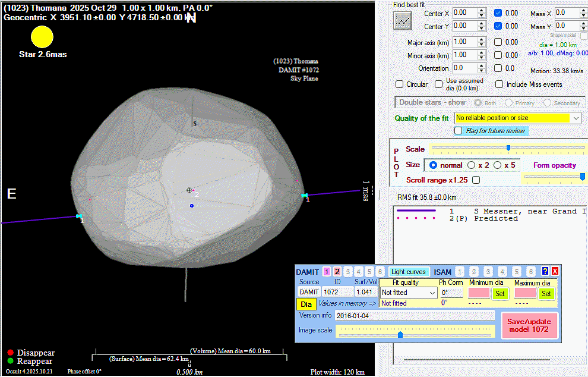
Task: Click the Version info text field
Action: [415, 315]
